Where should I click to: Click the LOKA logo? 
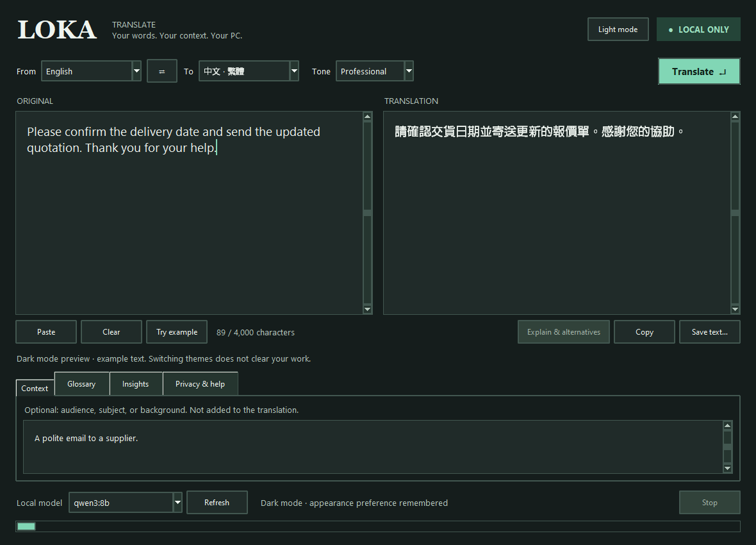pos(57,29)
